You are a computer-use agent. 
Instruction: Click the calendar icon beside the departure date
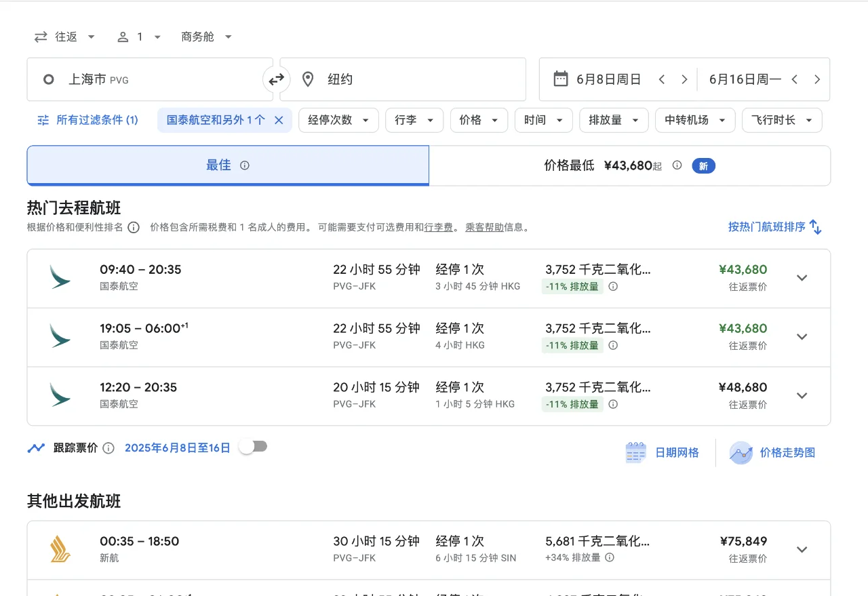[560, 79]
